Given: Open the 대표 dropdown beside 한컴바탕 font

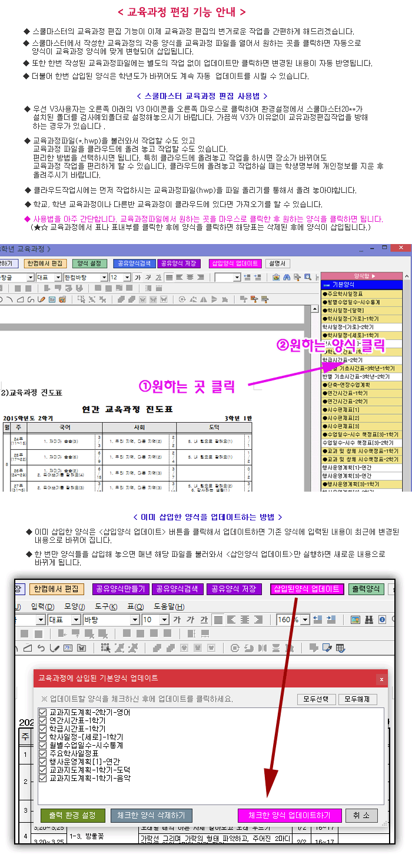Looking at the screenshot, I should [x=58, y=277].
